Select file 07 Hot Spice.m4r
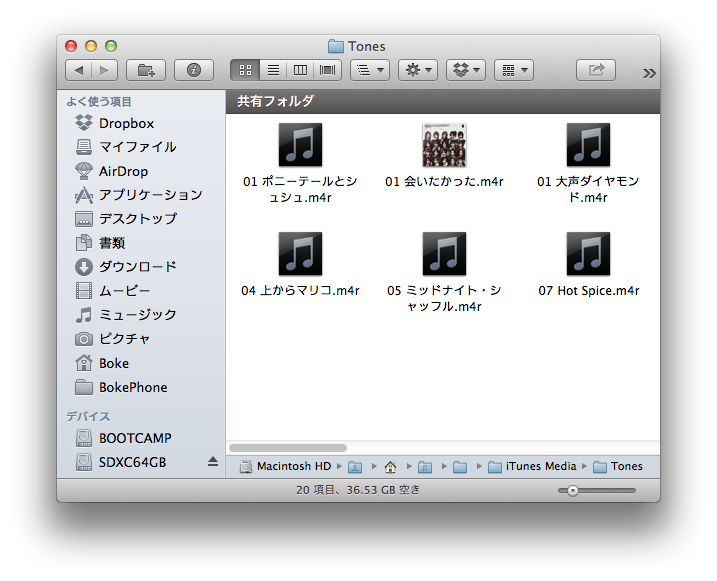 point(588,264)
